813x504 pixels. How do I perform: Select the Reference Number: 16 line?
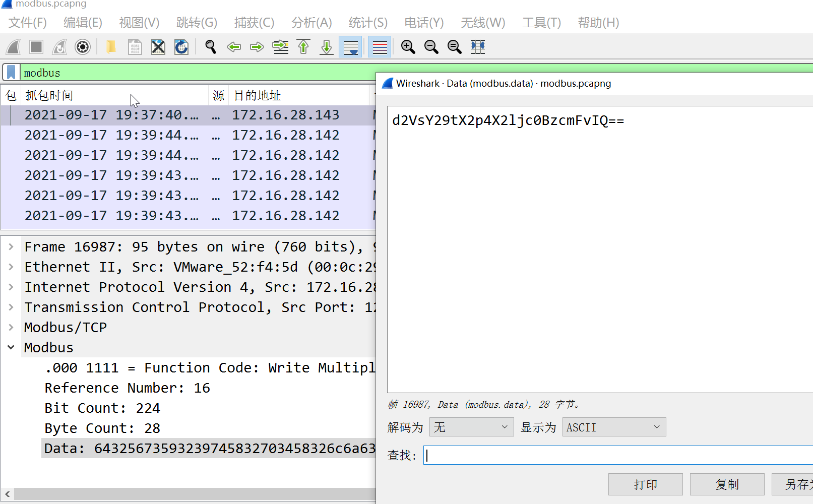pyautogui.click(x=127, y=388)
